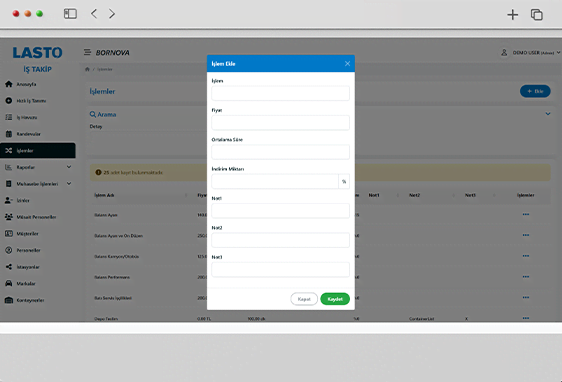The height and width of the screenshot is (382, 562).
Task: Go to Personeller in the sidebar
Action: pyautogui.click(x=28, y=250)
